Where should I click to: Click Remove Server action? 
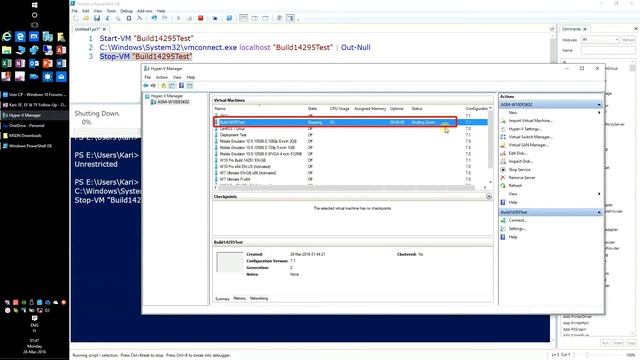pos(522,178)
